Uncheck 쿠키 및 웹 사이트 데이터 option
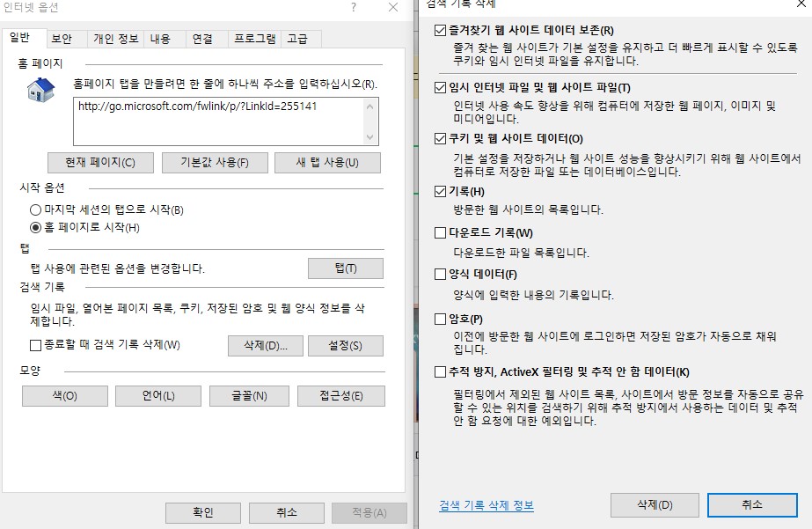This screenshot has height=529, width=812. 440,138
